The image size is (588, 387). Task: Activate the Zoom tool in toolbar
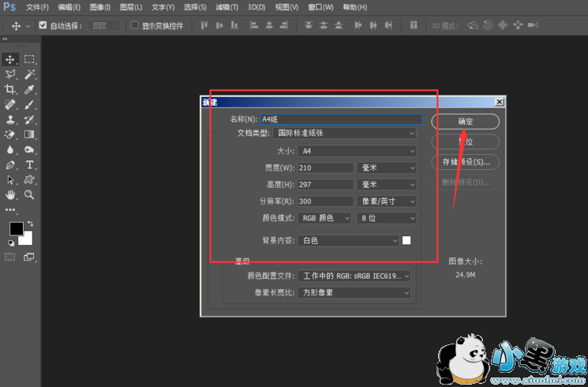29,194
